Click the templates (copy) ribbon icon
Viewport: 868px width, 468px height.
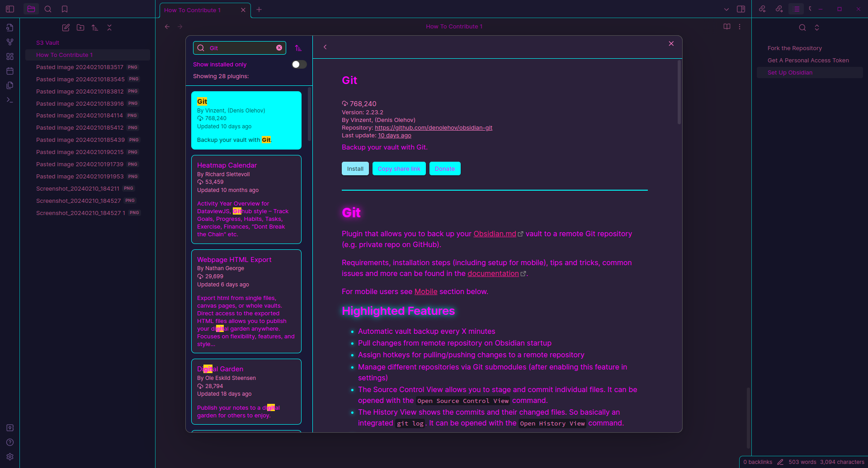click(10, 85)
